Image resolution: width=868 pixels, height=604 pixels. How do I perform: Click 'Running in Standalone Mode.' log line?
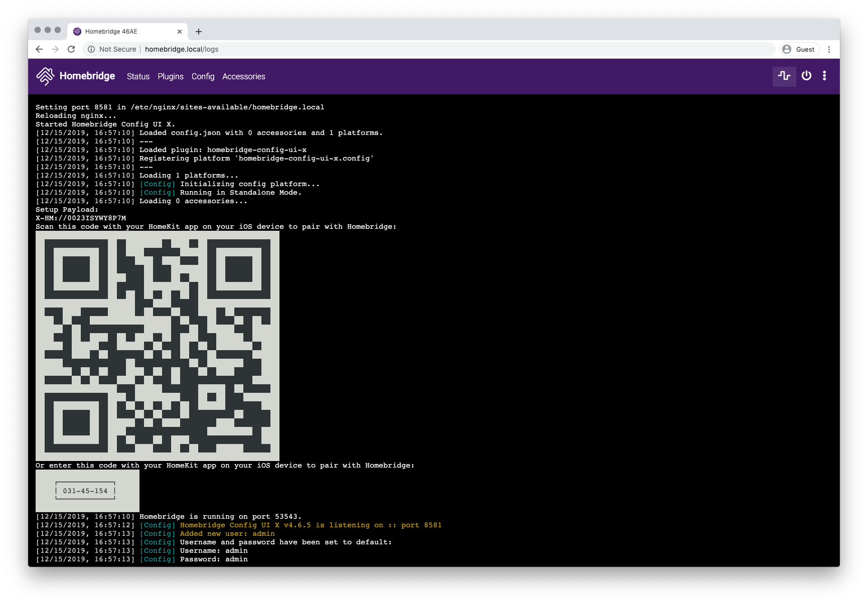(x=169, y=193)
